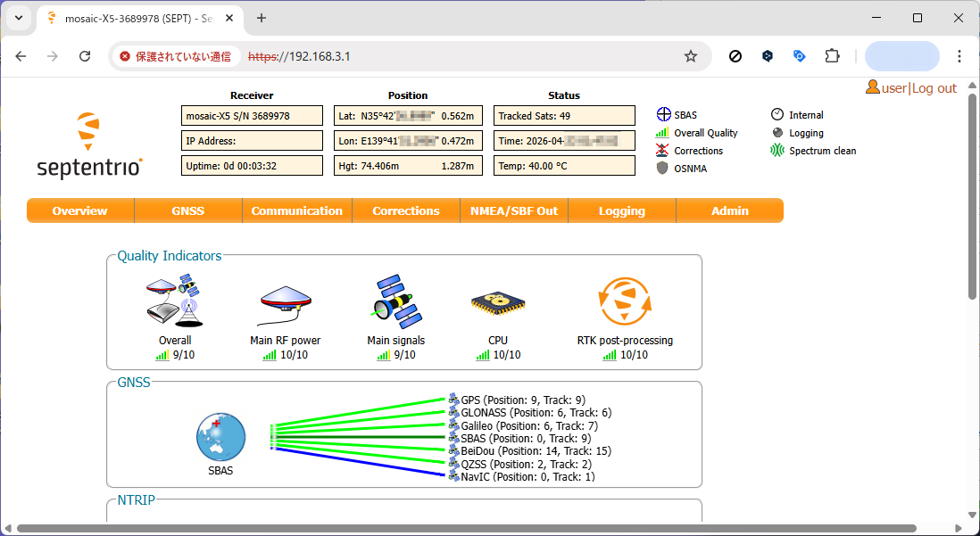
Task: Click the horizontal scrollbar at the bottom
Action: click(x=464, y=529)
